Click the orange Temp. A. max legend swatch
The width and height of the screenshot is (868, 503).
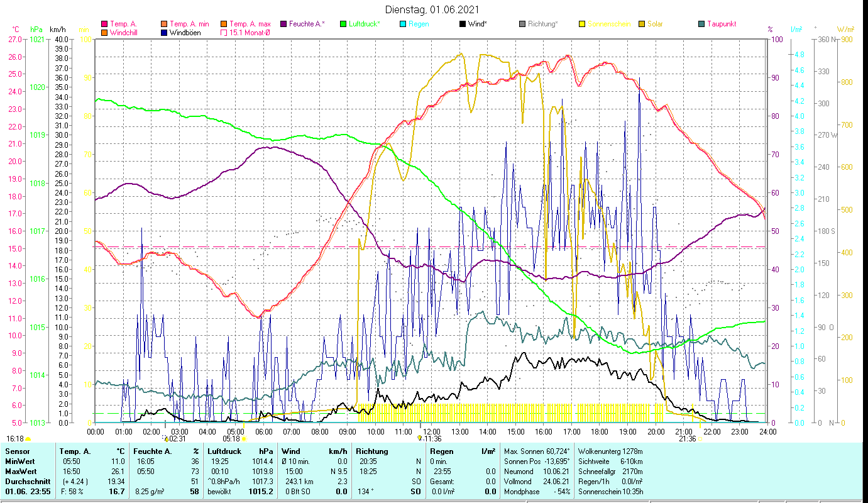(x=223, y=24)
